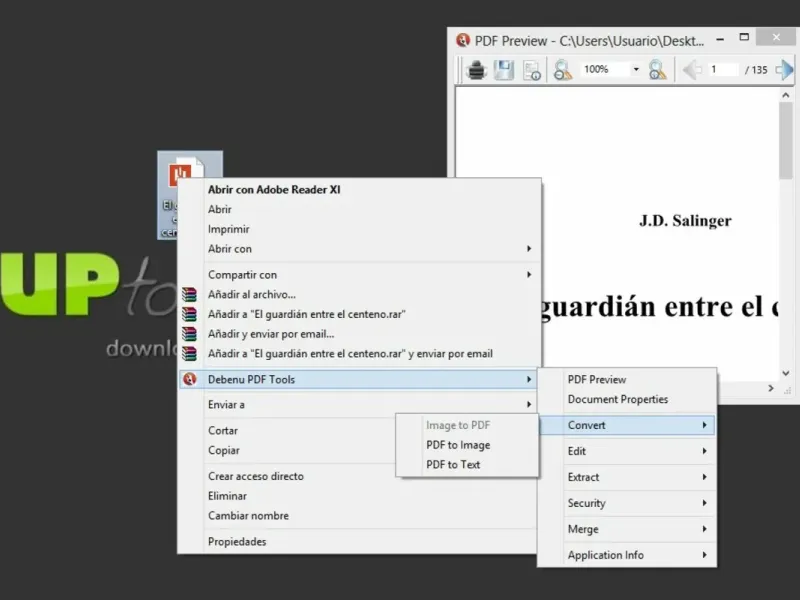
Task: Click WinRAR icon beside "Añadir al archivo..."
Action: pyautogui.click(x=189, y=294)
